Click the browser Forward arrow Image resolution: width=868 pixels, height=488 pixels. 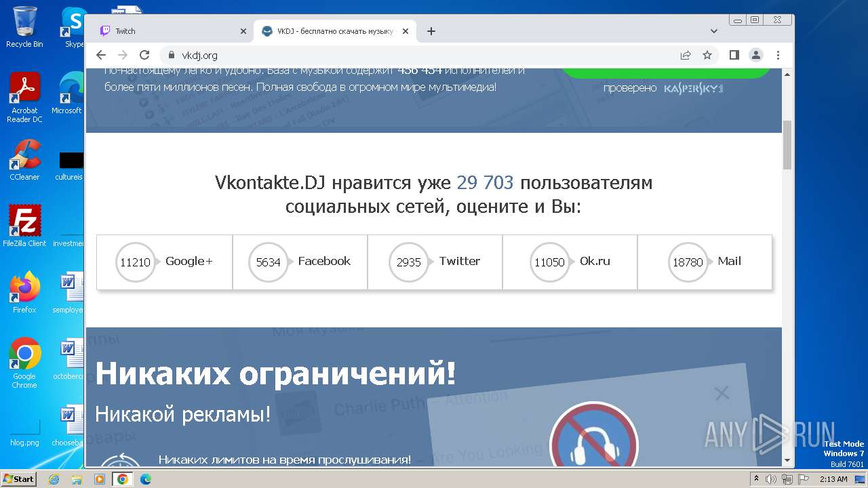pyautogui.click(x=123, y=55)
